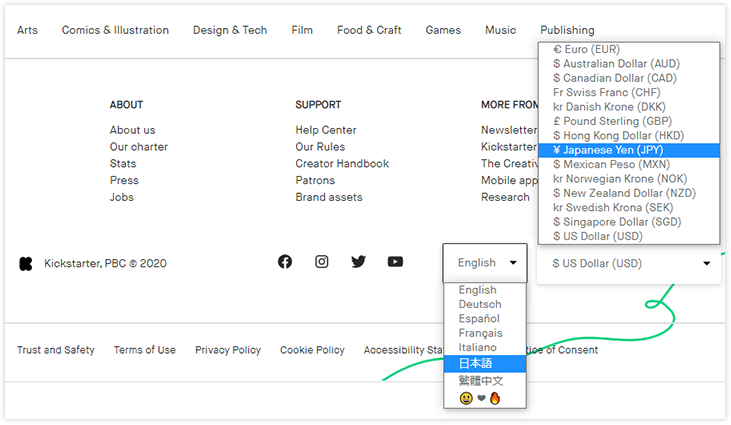This screenshot has width=731, height=425.
Task: Go to Design & Tech category
Action: 230,30
